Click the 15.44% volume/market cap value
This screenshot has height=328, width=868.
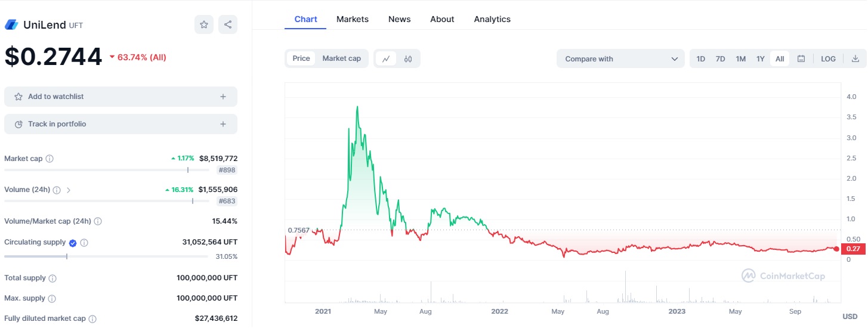pyautogui.click(x=224, y=221)
